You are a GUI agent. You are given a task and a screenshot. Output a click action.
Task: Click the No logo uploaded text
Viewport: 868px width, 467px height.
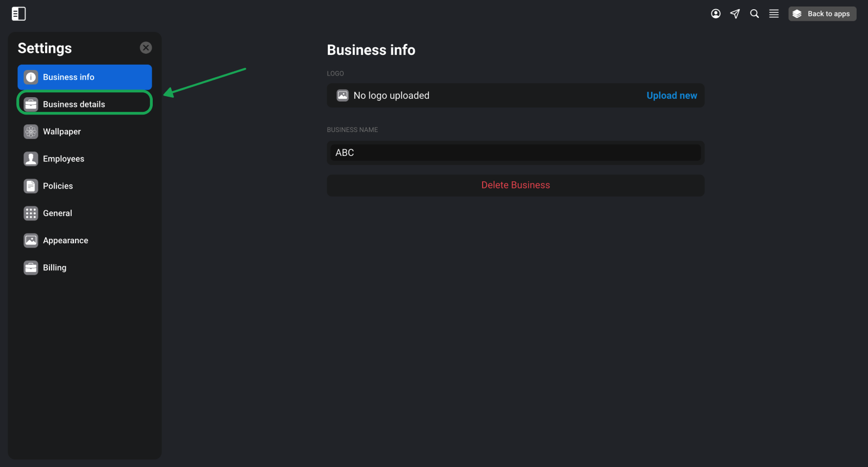[391, 96]
